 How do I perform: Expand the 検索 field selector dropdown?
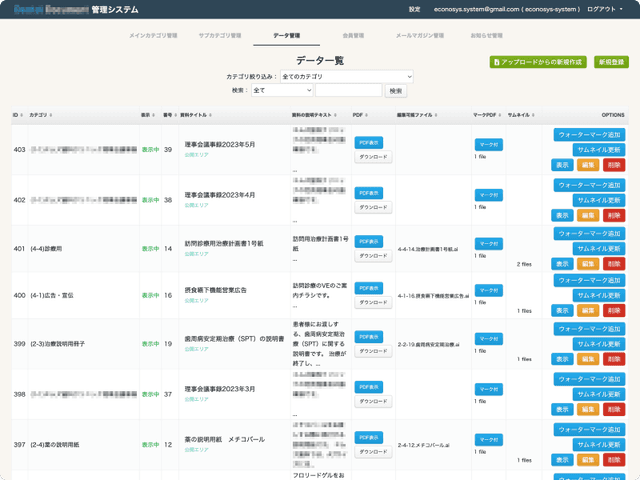point(283,90)
